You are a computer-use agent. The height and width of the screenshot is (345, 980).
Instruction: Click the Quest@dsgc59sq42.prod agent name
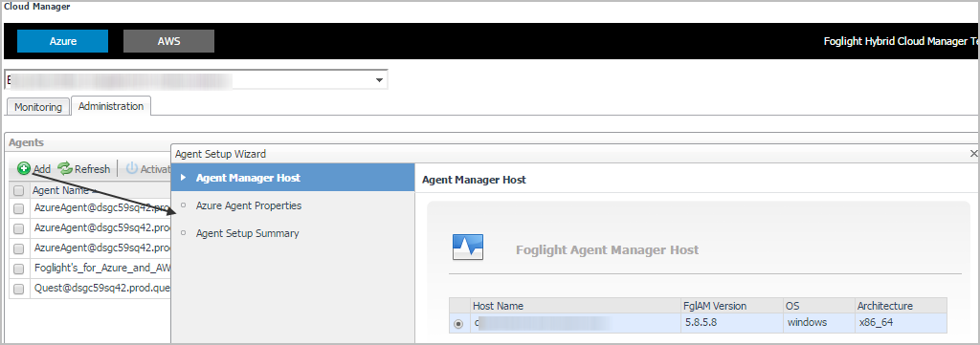tap(102, 289)
